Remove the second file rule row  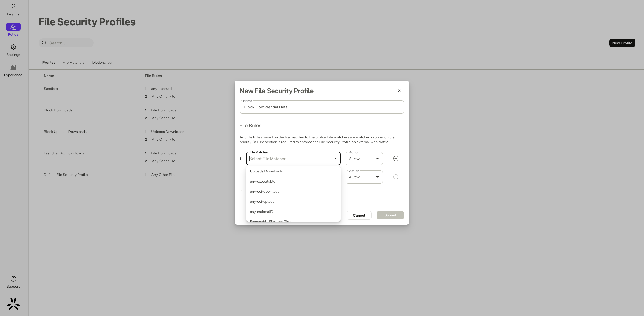coord(396,177)
